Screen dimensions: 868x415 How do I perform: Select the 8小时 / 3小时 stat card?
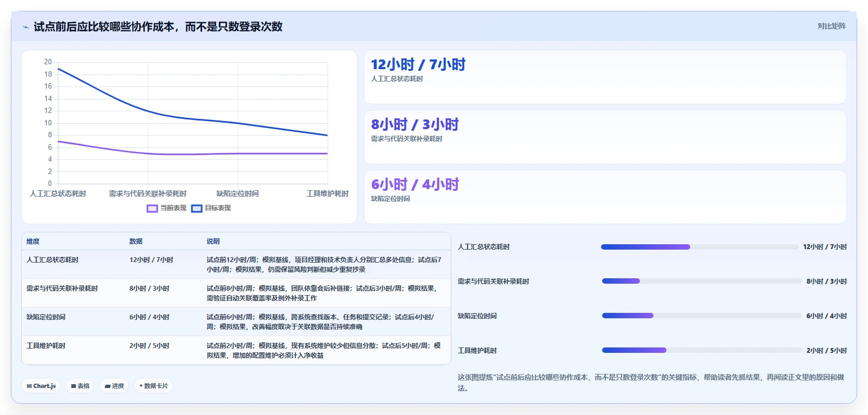(x=605, y=137)
